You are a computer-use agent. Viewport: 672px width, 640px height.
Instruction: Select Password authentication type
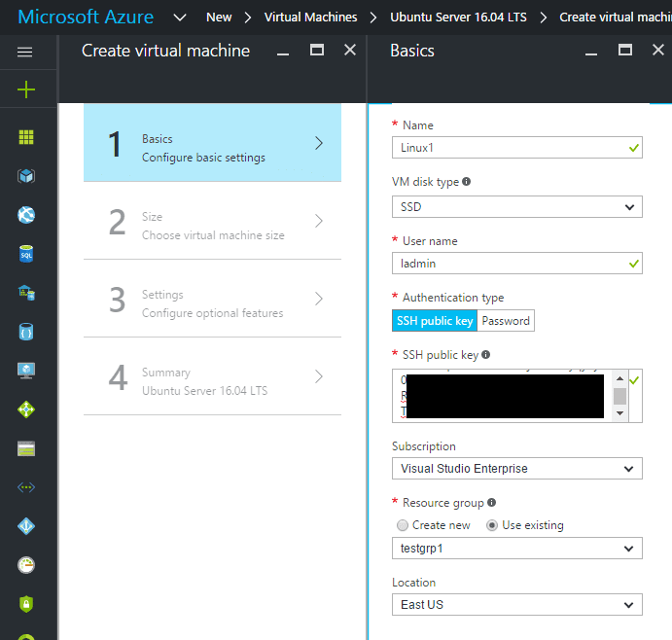[506, 321]
